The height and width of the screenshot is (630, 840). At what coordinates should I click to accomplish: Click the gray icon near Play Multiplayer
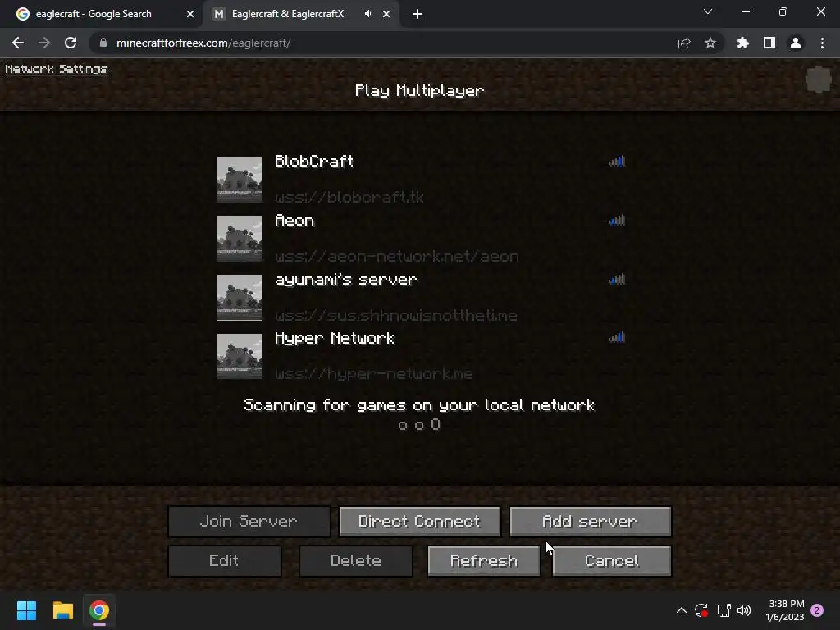tap(819, 80)
